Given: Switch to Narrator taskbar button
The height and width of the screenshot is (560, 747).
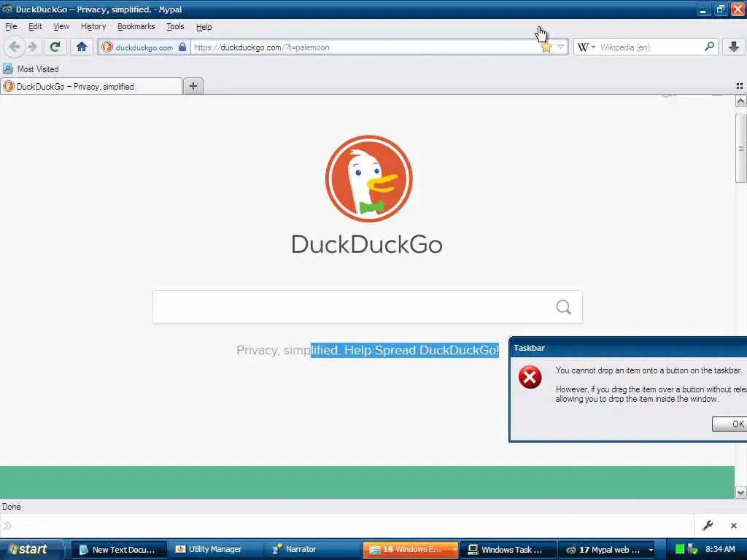Looking at the screenshot, I should click(x=313, y=550).
